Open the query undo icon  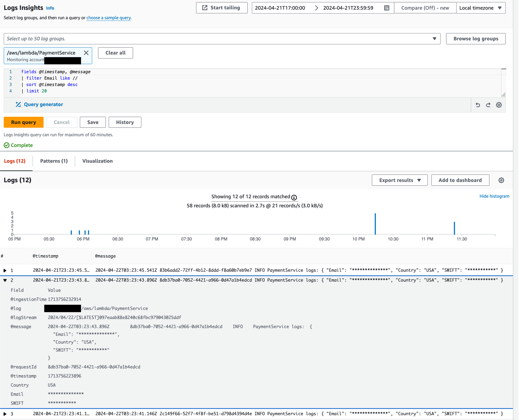click(478, 105)
